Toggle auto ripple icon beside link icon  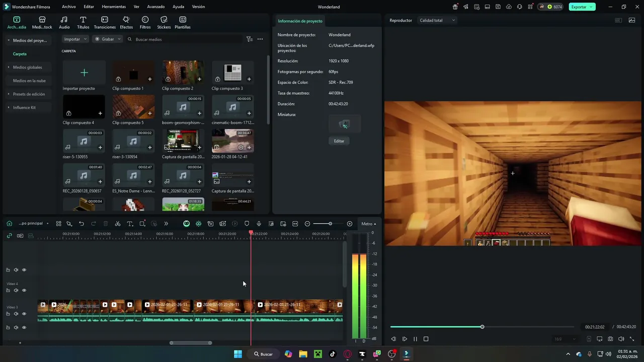(x=20, y=235)
